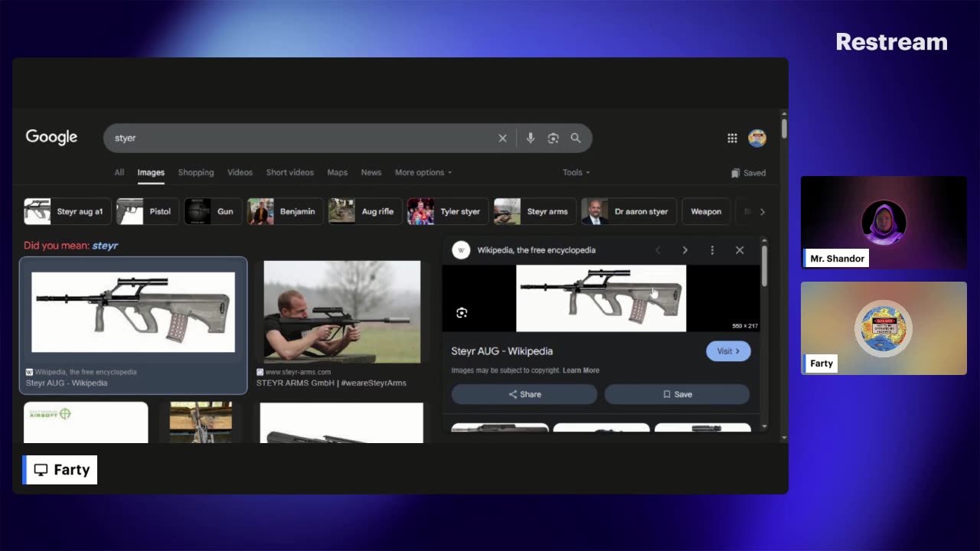Image resolution: width=980 pixels, height=551 pixels.
Task: Open the News tab
Action: [x=371, y=173]
